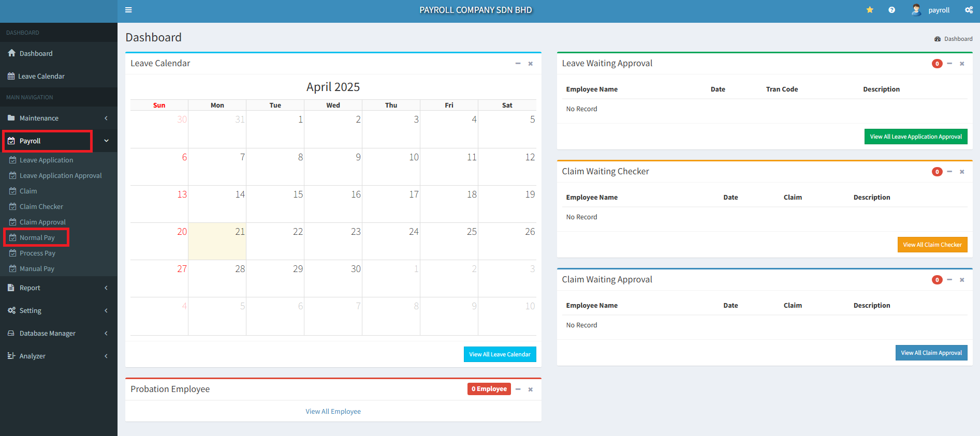Viewport: 980px width, 436px height.
Task: Open the help question mark icon
Action: pos(891,10)
